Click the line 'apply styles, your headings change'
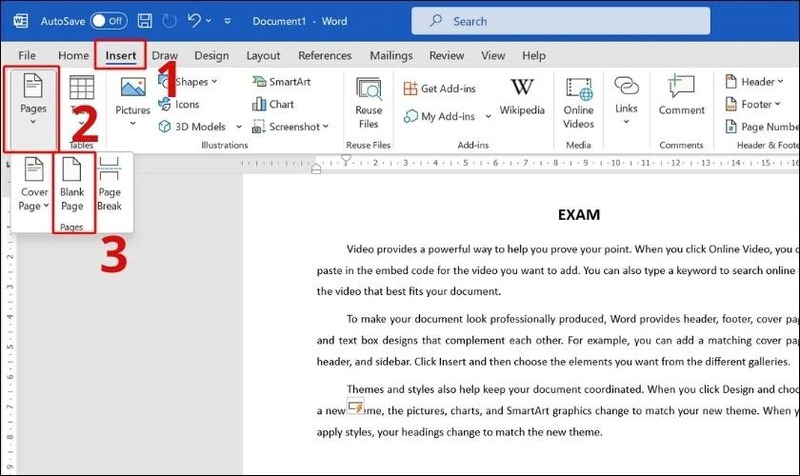This screenshot has width=800, height=476. coord(459,432)
